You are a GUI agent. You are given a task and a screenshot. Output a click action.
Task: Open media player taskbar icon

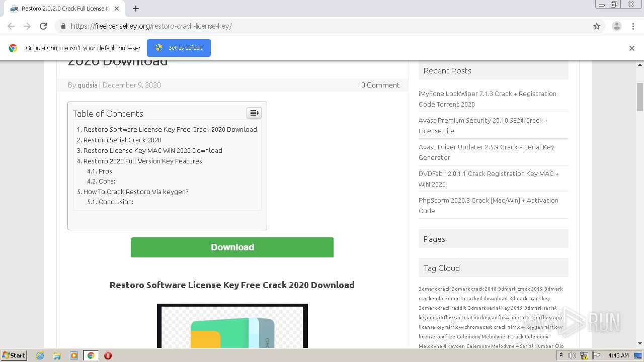(73, 355)
